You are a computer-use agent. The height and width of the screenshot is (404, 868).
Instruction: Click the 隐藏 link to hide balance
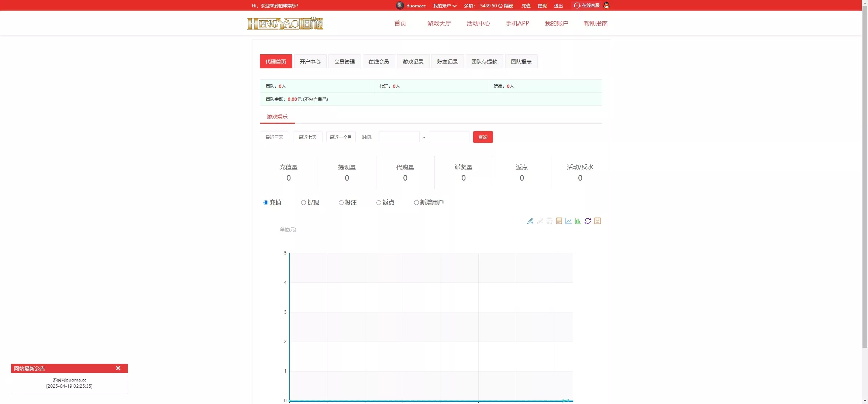(x=507, y=6)
